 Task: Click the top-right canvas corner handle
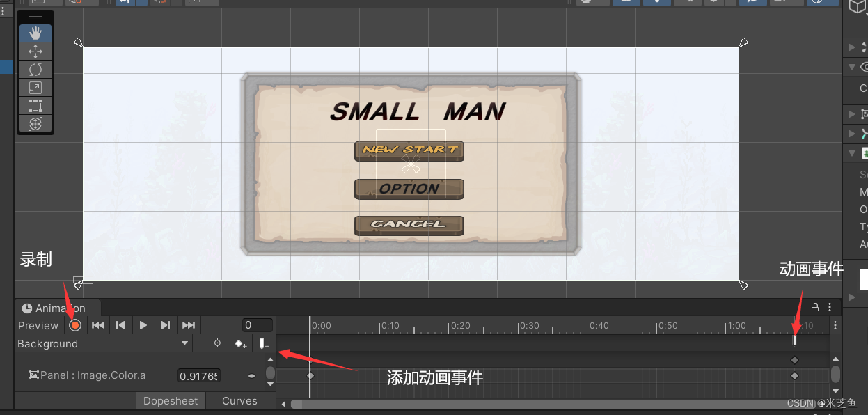[x=743, y=43]
